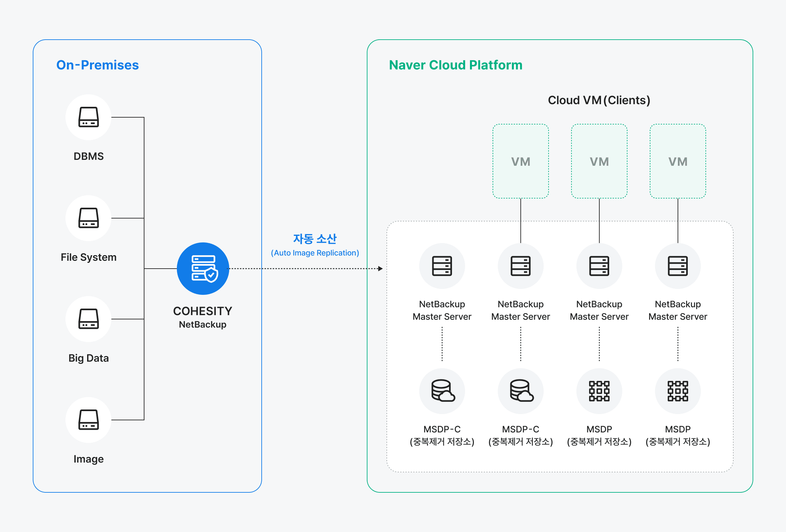Click the second MSDP-C cloud database icon
The width and height of the screenshot is (786, 532).
tap(521, 391)
